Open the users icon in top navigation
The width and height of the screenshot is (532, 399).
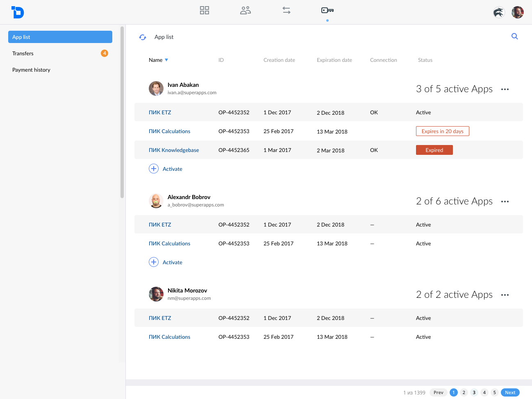246,10
